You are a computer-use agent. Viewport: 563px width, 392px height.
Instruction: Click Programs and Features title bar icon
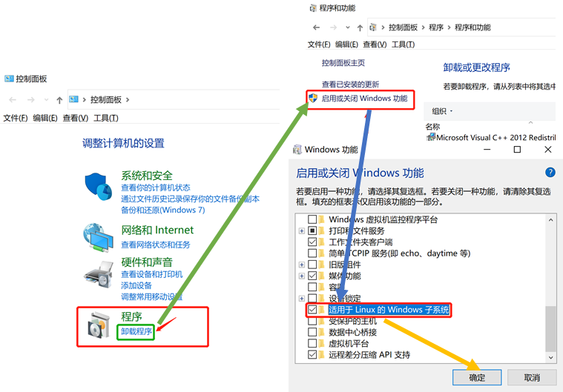(x=313, y=8)
